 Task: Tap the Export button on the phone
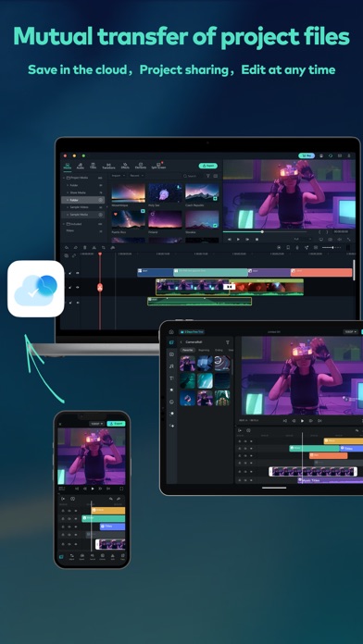click(x=116, y=424)
